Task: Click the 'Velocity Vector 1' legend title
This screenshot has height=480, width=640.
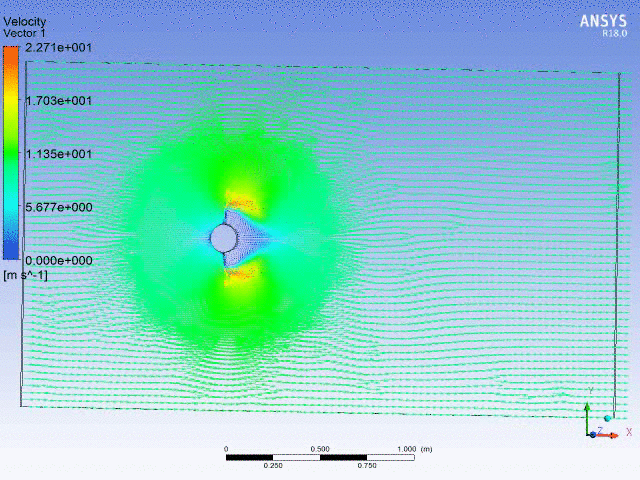Action: coord(25,27)
